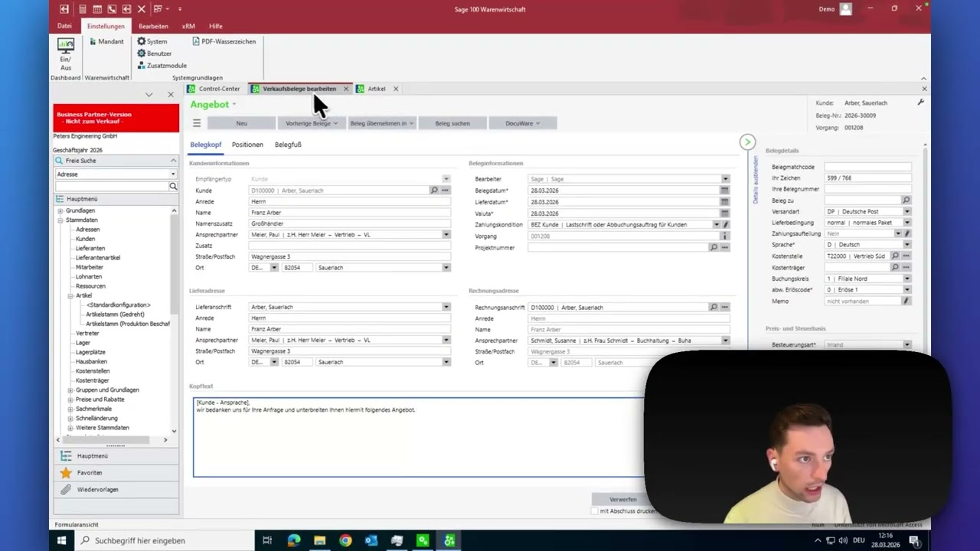
Task: Open System settings gear
Action: [152, 41]
